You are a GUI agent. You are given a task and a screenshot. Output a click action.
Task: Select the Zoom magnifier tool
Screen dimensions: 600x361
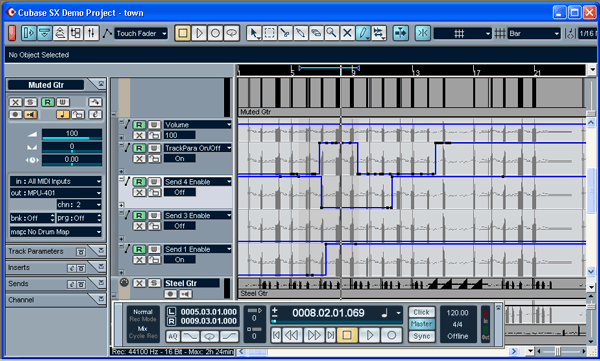[331, 33]
